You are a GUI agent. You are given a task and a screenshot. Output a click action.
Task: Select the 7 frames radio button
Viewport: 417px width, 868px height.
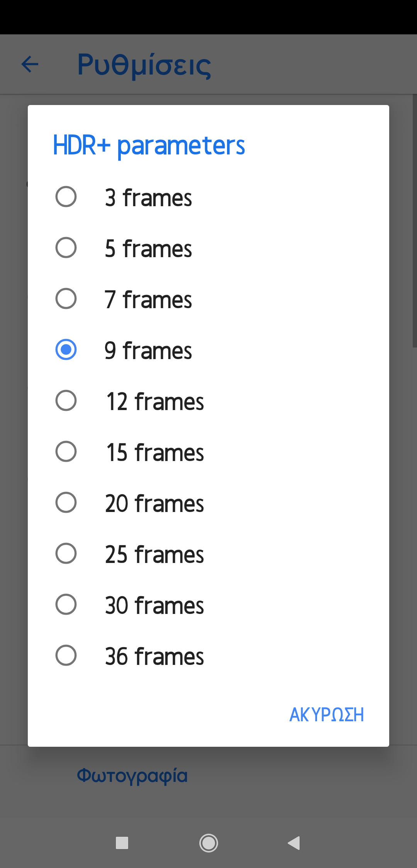[66, 299]
